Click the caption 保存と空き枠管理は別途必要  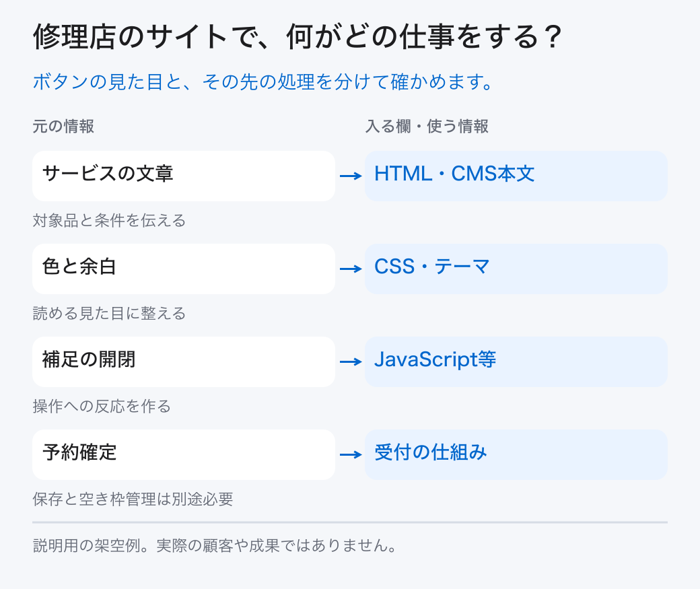[x=133, y=499]
